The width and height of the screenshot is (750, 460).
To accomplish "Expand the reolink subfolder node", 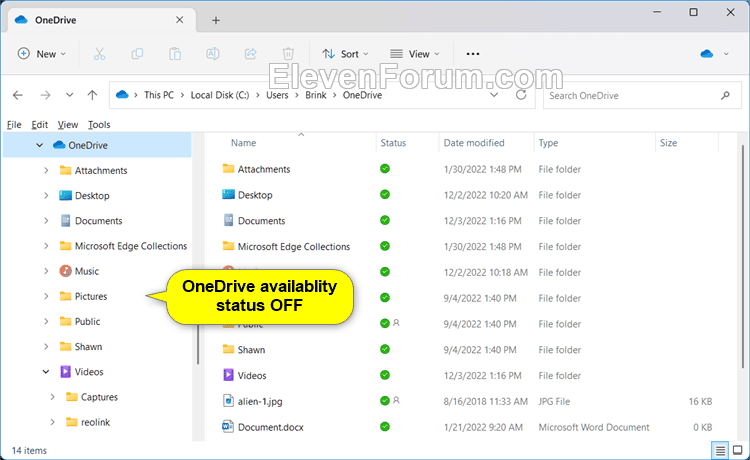I will 52,422.
